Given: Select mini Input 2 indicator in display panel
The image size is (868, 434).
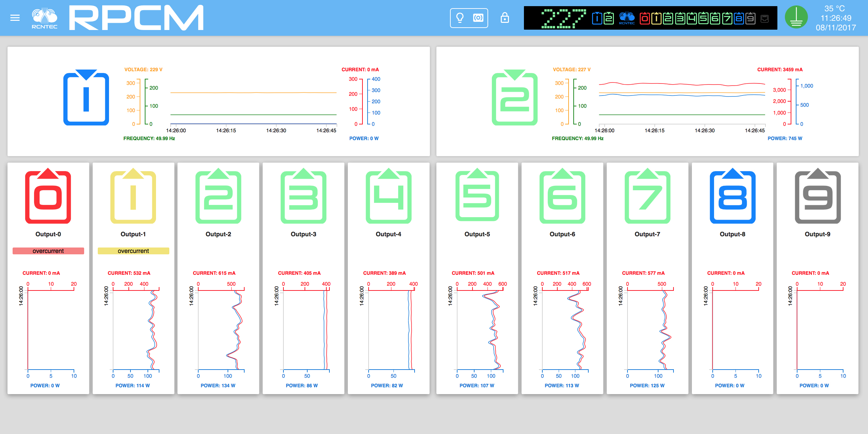Looking at the screenshot, I should [609, 18].
